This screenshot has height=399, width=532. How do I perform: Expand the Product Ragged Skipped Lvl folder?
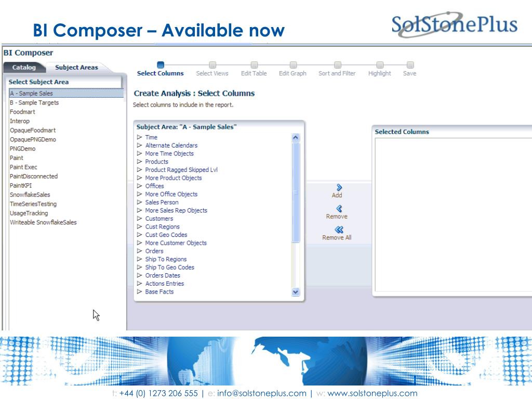(x=139, y=170)
